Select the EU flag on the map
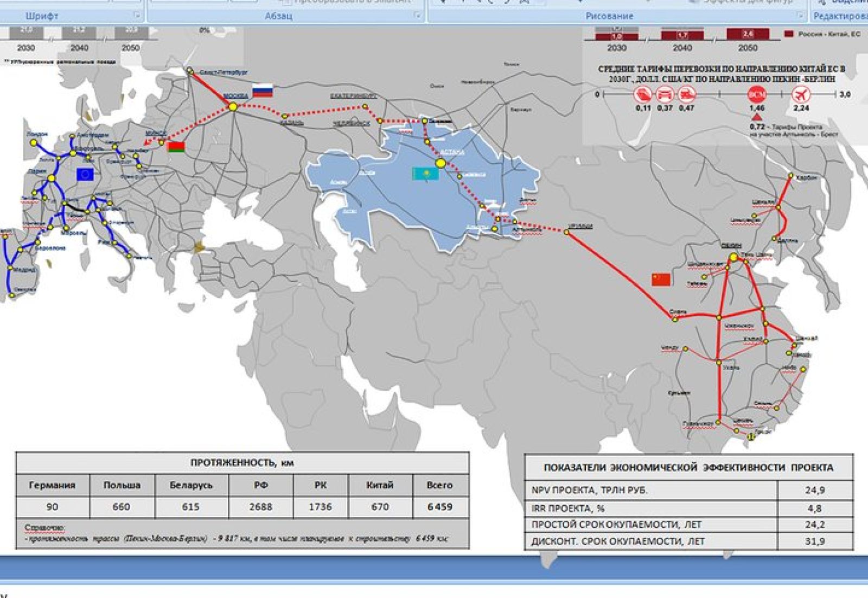868x598 pixels. pos(85,174)
